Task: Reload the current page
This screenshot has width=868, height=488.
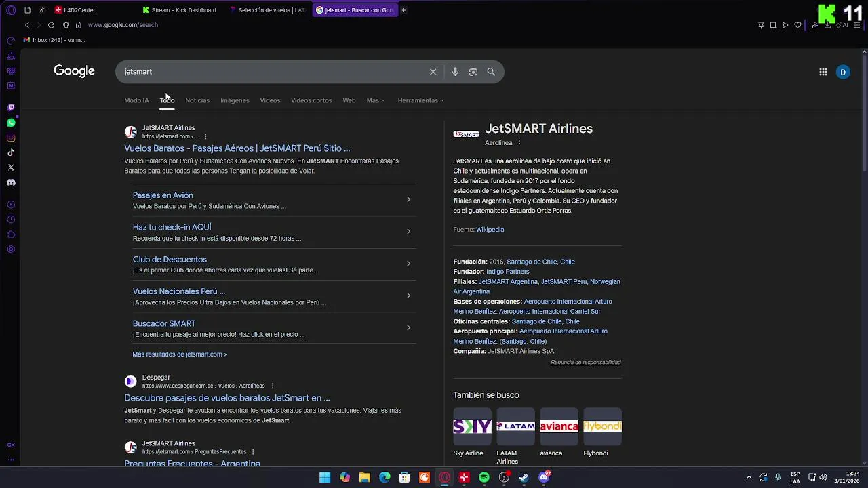Action: [x=51, y=25]
